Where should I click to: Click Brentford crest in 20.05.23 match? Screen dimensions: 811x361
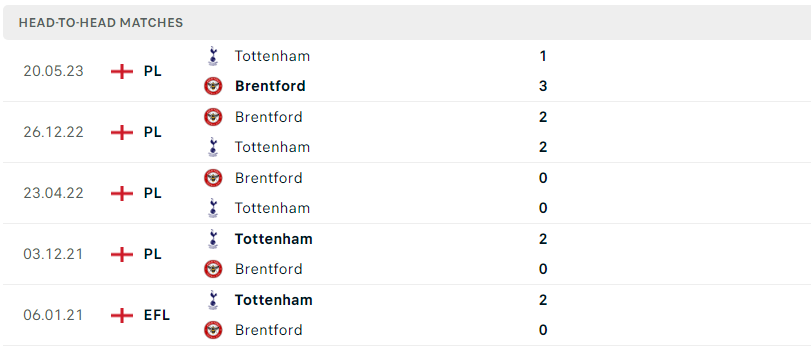click(x=213, y=86)
